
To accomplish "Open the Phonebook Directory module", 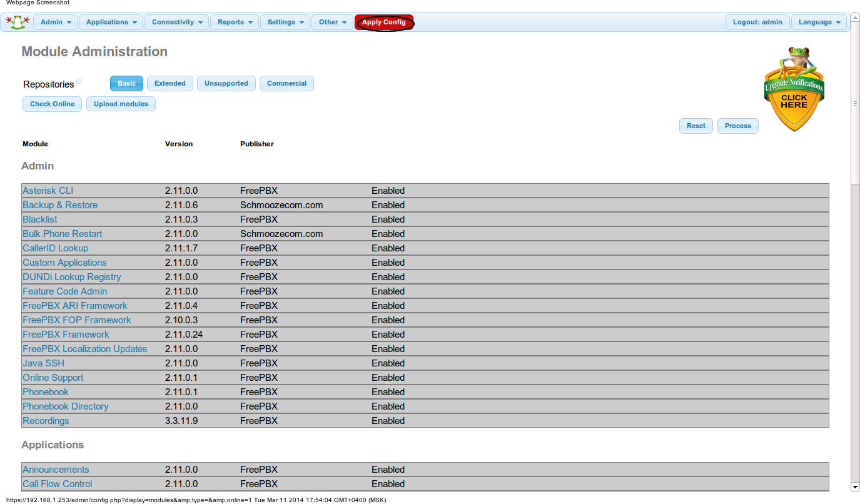I will pos(66,406).
